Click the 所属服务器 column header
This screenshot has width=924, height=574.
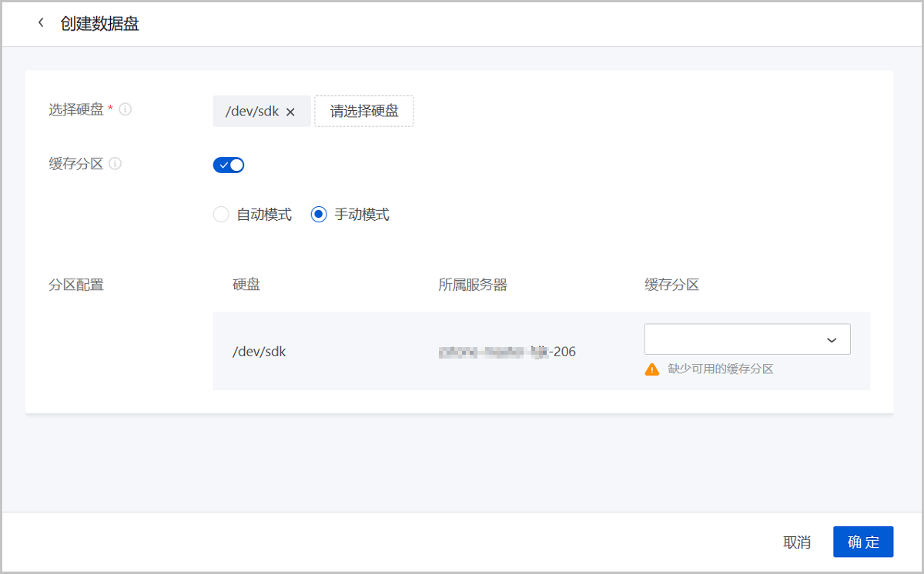[473, 285]
